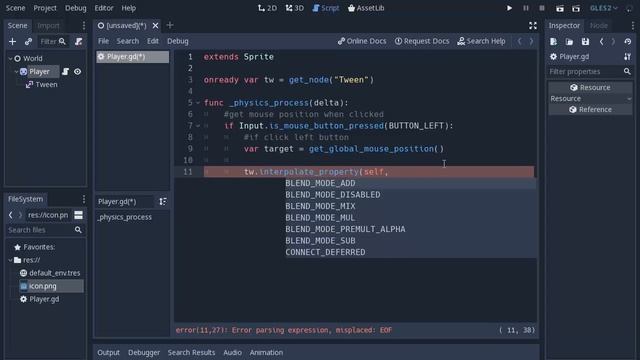Toggle FileSystem split view mode

coord(78,215)
